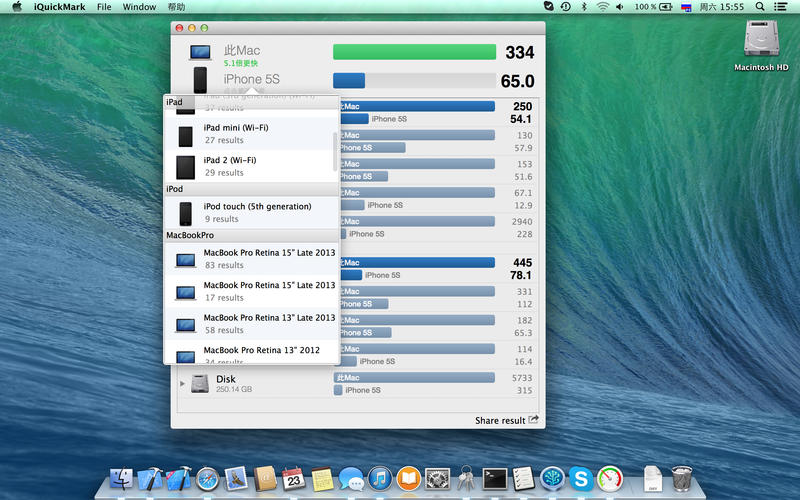Open System Preferences in the Dock
800x500 pixels.
[x=437, y=479]
